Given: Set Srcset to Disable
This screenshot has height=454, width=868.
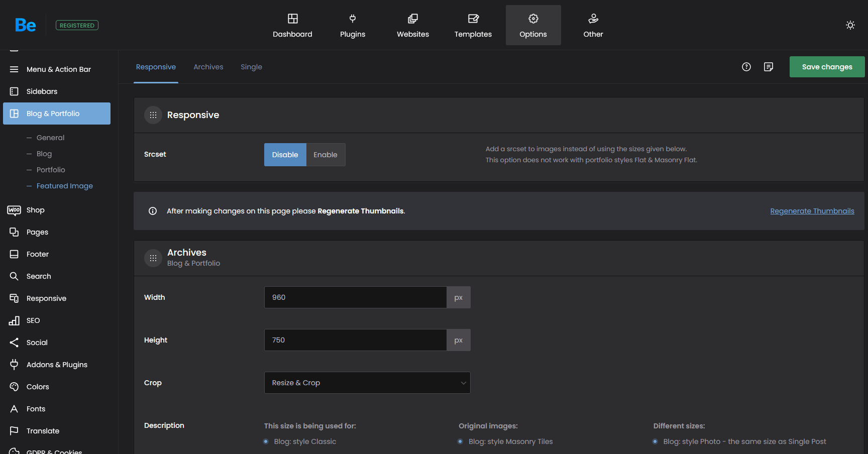Looking at the screenshot, I should click(285, 155).
